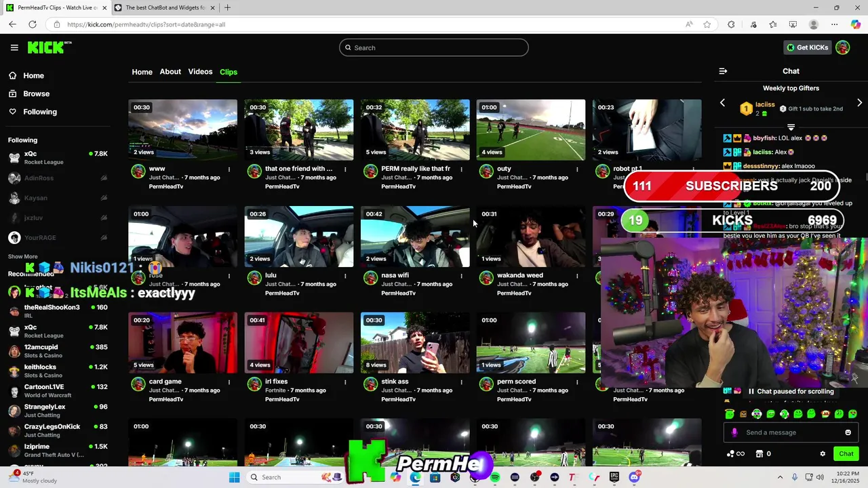Add page to favorites star
Screen dimensions: 868x488
click(707, 24)
